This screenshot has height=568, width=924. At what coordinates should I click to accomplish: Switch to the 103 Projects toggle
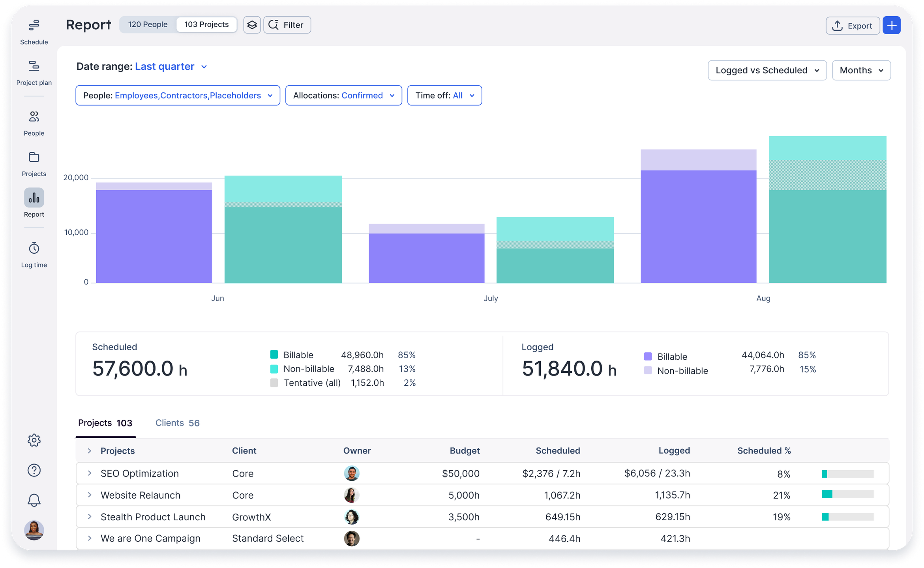coord(206,24)
